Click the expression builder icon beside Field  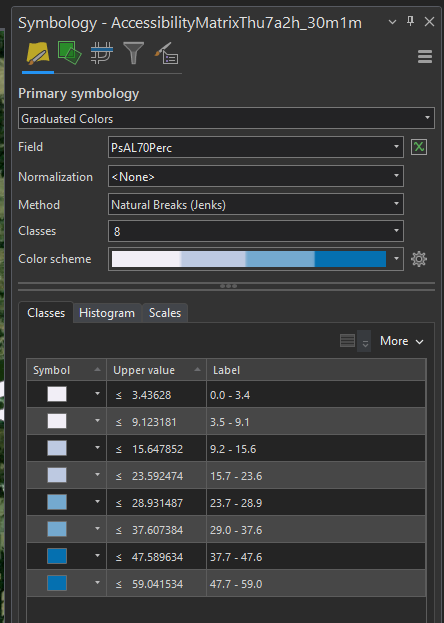(x=419, y=147)
